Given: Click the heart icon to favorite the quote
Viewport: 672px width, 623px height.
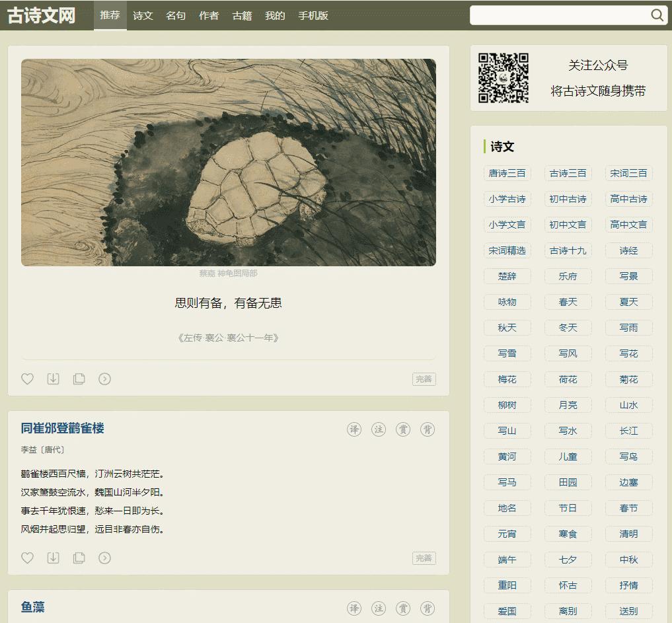Looking at the screenshot, I should coord(27,379).
